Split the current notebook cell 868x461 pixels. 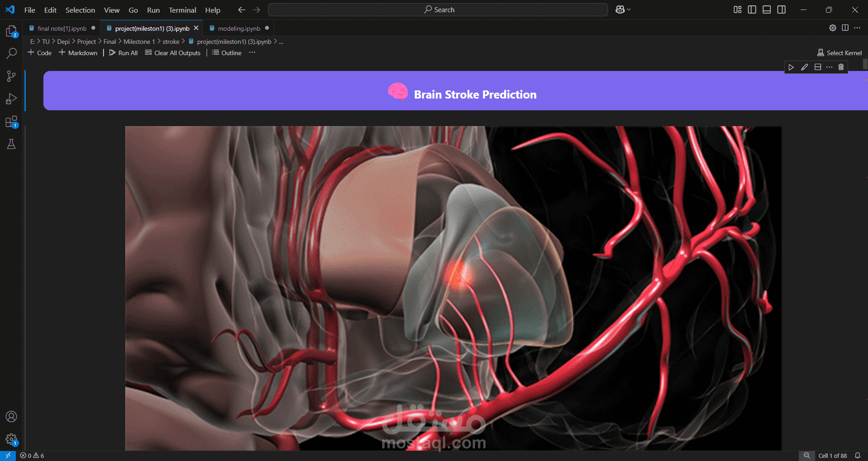click(817, 67)
